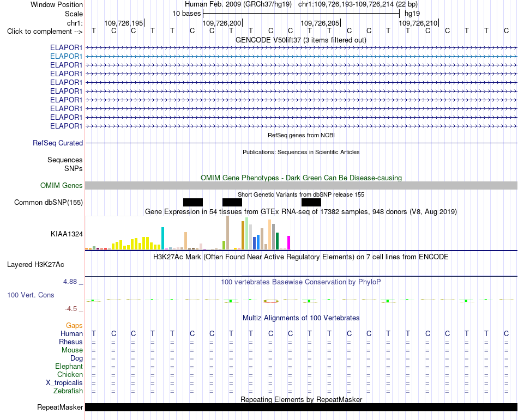Click the Scale track label
The height and width of the screenshot is (420, 518).
74,14
